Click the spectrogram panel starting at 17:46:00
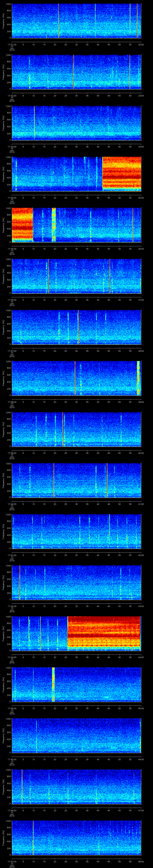This screenshot has height=868, width=153. click(76, 787)
